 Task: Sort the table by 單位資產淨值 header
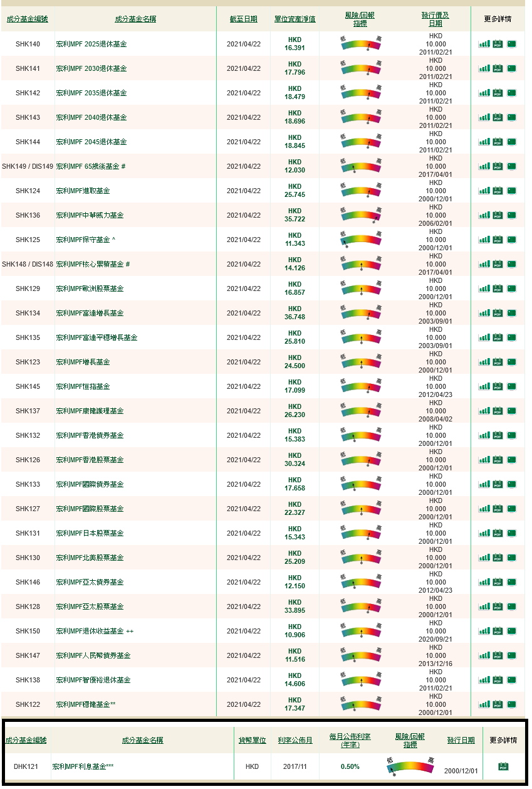pos(295,19)
